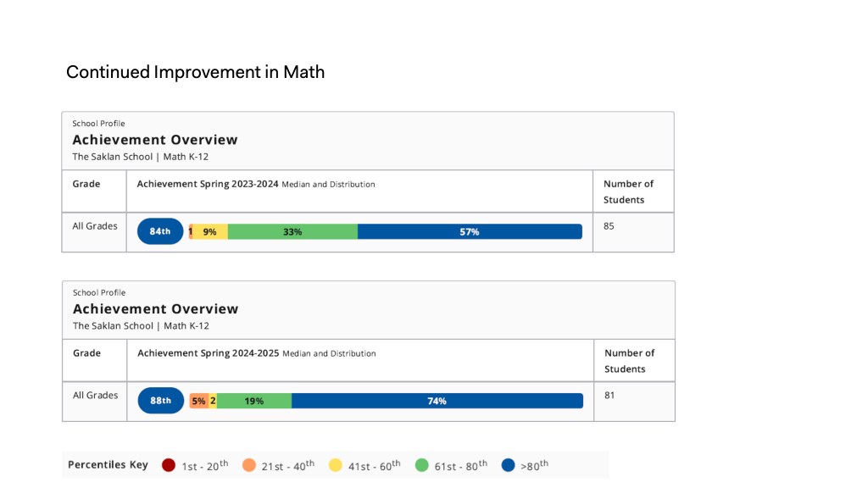Click the student count 85
Image resolution: width=868 pixels, height=488 pixels.
pos(609,226)
